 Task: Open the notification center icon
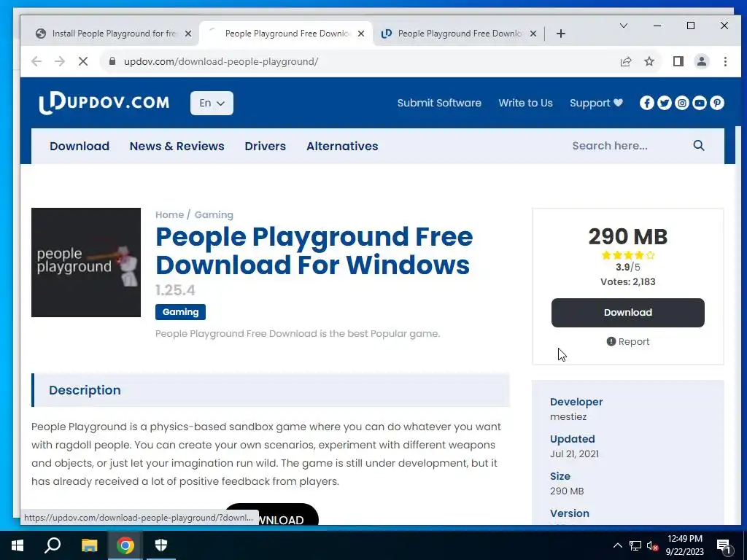click(724, 546)
